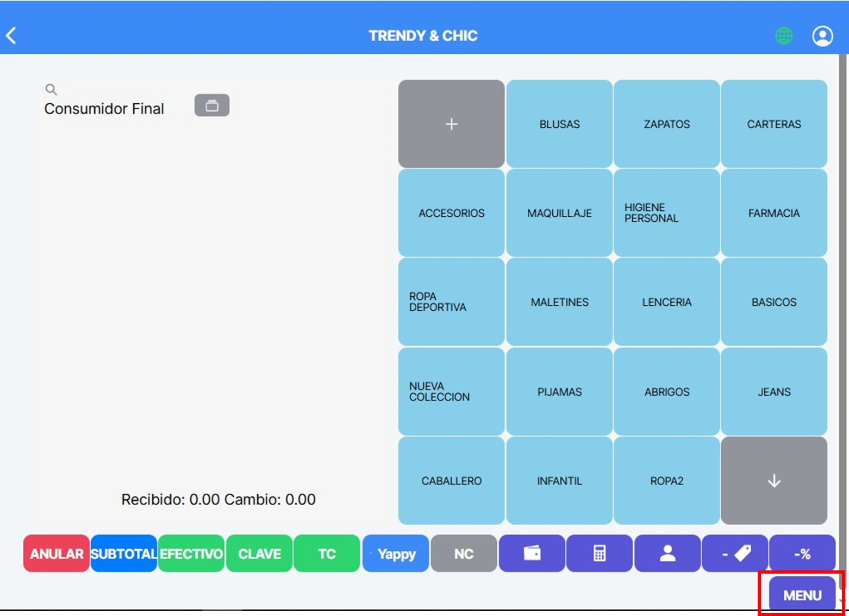Screen dimensions: 849x616
Task: Show more categories with the down arrow
Action: pyautogui.click(x=774, y=481)
